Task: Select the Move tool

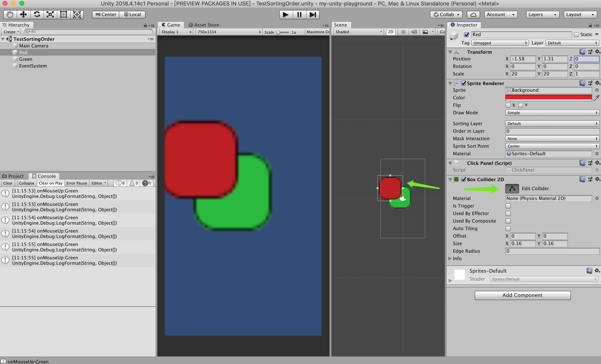Action: pyautogui.click(x=23, y=15)
